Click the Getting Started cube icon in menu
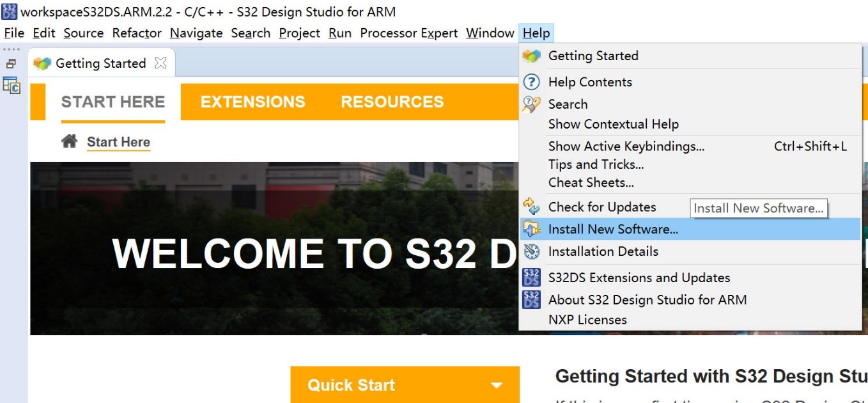Screen dimensions: 868x403 point(532,56)
